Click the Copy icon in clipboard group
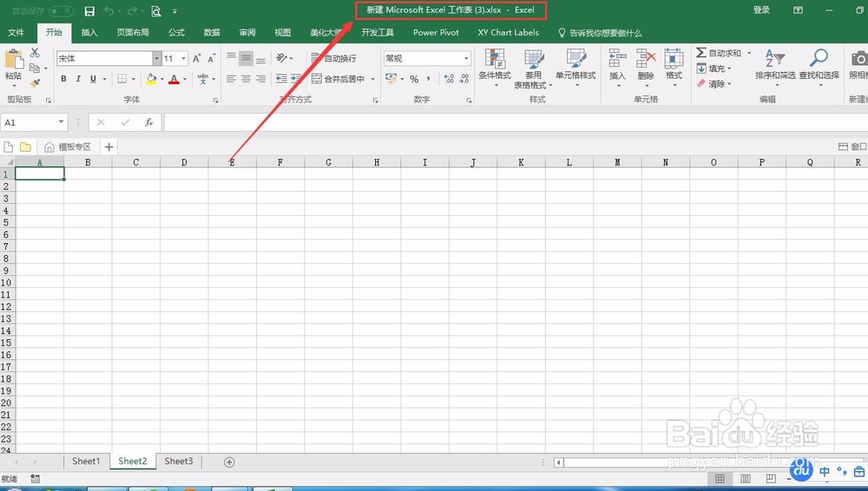 click(35, 68)
